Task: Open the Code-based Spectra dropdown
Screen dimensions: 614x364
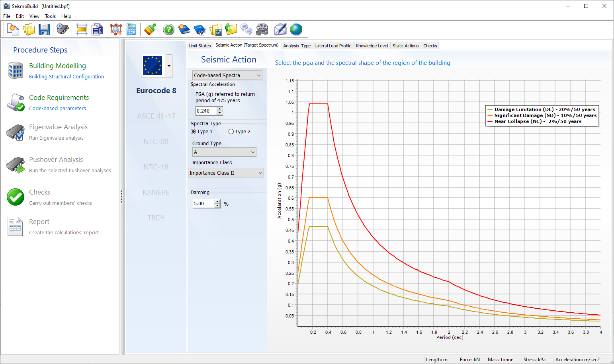Action: 227,75
